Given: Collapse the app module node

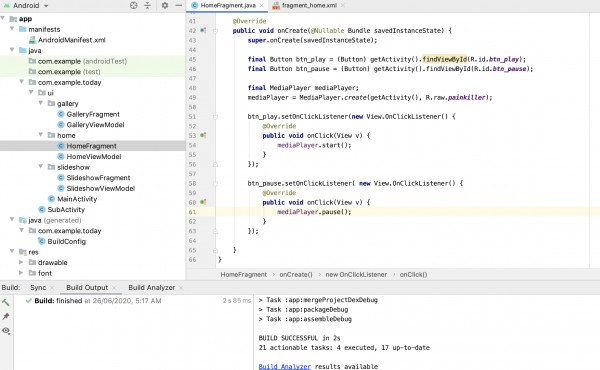Looking at the screenshot, I should point(3,18).
